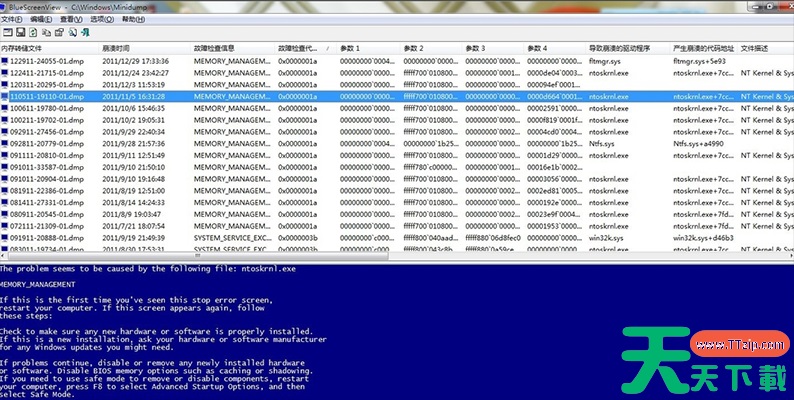Sort by the 内存转储文件 column header
Screen dimensions: 794x400
point(22,48)
